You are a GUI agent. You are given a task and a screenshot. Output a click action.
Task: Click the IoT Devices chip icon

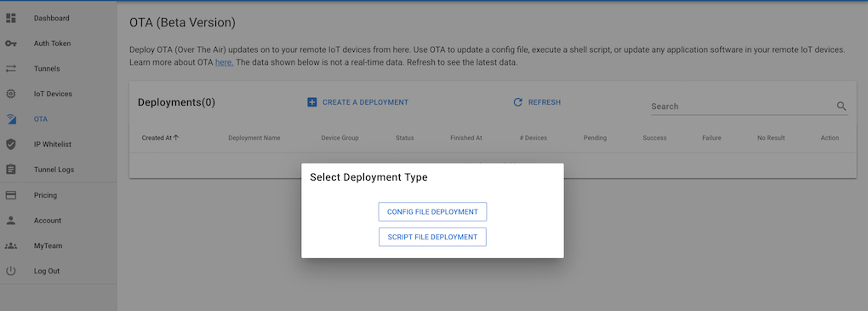[x=11, y=94]
